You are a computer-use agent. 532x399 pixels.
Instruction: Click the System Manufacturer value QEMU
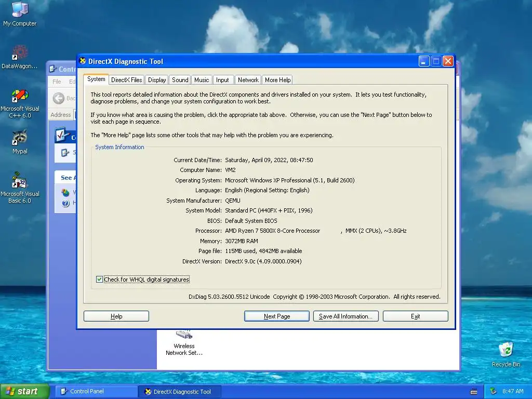[x=232, y=201]
